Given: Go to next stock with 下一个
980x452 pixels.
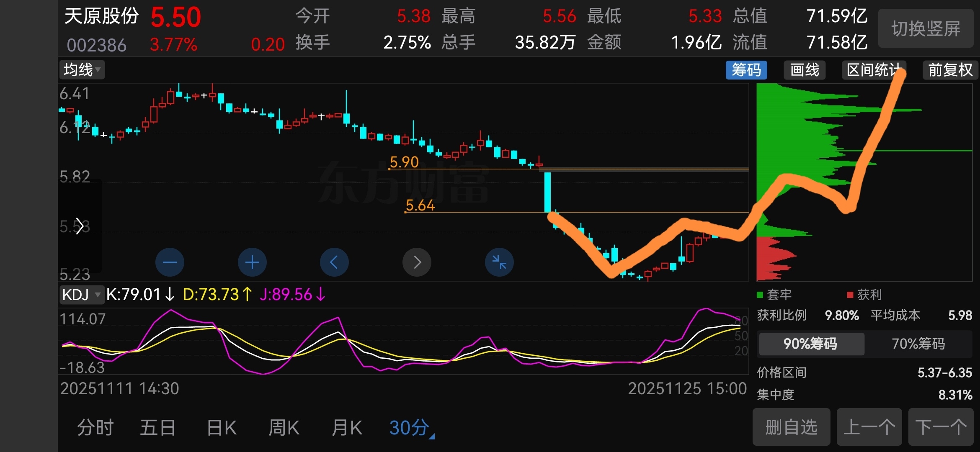Looking at the screenshot, I should pyautogui.click(x=941, y=427).
